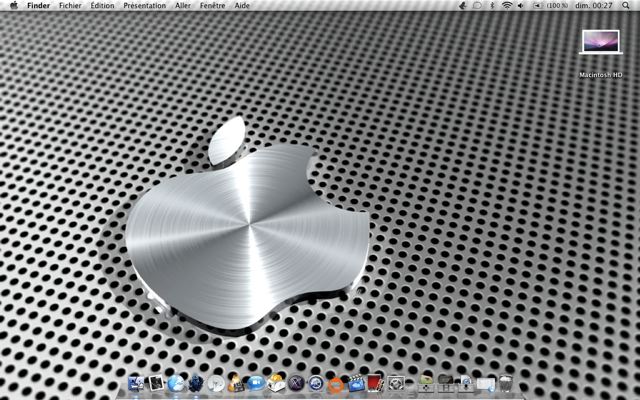Open the Fenêtre menu
The image size is (640, 400).
(213, 6)
